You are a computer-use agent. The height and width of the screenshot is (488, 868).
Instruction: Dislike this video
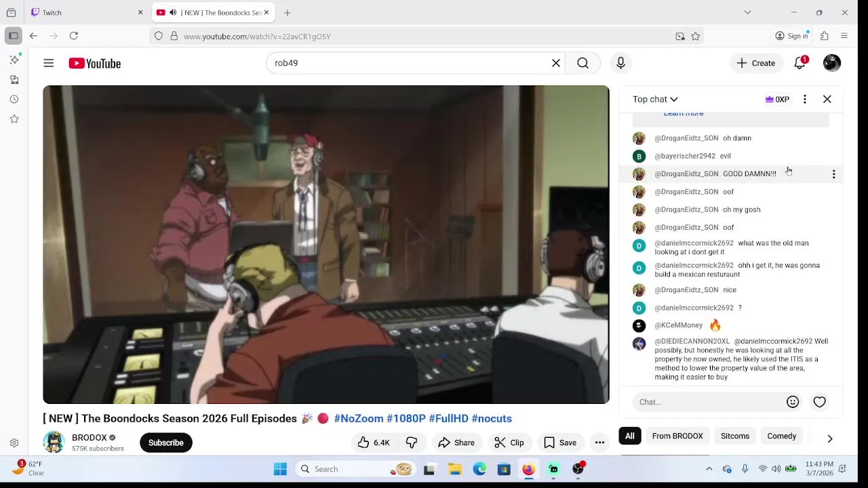coord(412,443)
